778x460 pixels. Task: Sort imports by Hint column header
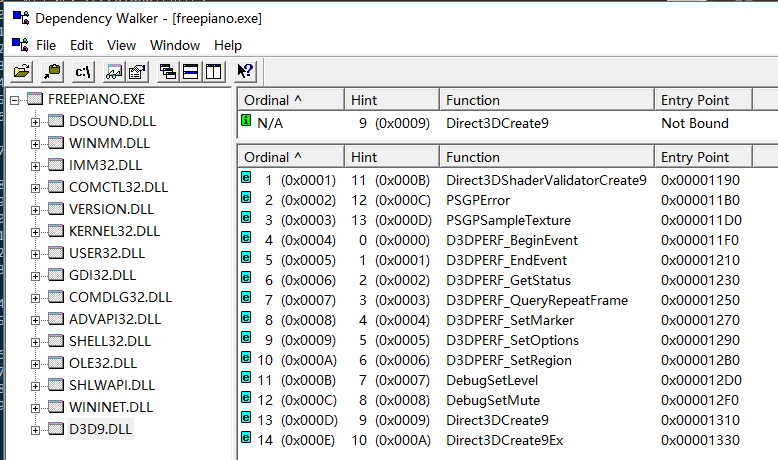[x=392, y=100]
